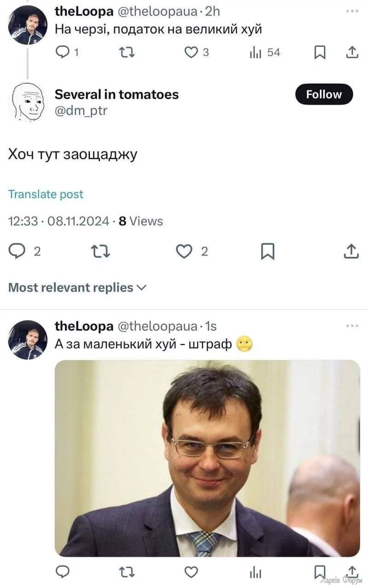Bookmark the top theLoopa post
The width and height of the screenshot is (368, 588).
coord(319,53)
